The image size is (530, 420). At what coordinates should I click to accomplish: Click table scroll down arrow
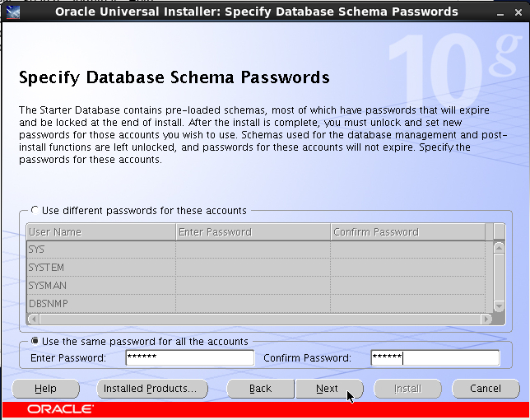point(499,306)
